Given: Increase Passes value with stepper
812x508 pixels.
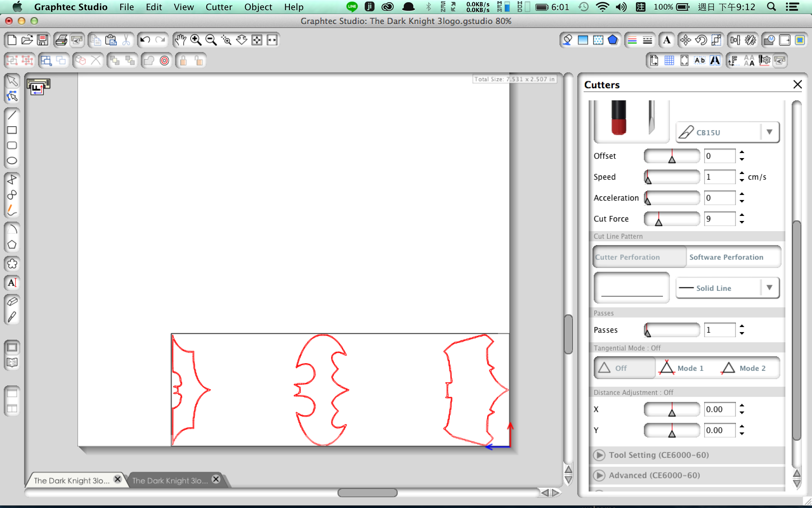Looking at the screenshot, I should [742, 326].
